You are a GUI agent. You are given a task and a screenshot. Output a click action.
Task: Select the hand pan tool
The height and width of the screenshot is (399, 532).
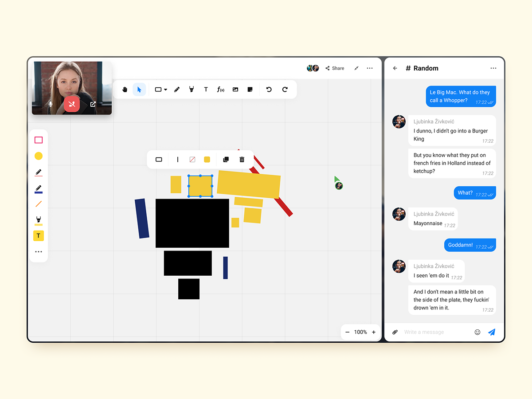(125, 90)
